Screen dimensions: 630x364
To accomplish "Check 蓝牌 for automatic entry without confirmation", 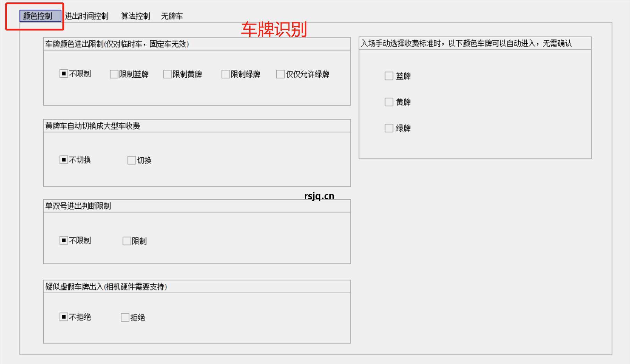I will pyautogui.click(x=388, y=76).
